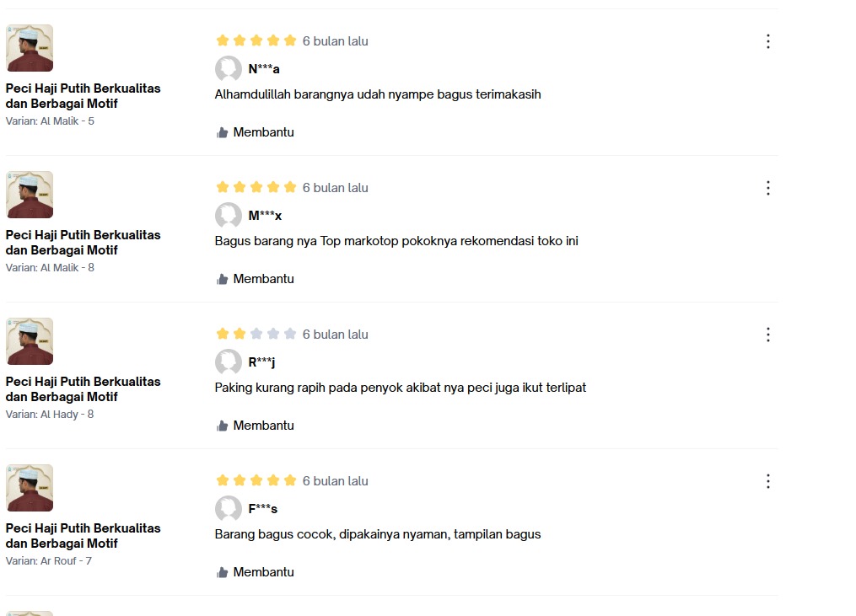Image resolution: width=856 pixels, height=616 pixels.
Task: Open product link for Varian Al Malik - 5 review
Action: tap(83, 95)
